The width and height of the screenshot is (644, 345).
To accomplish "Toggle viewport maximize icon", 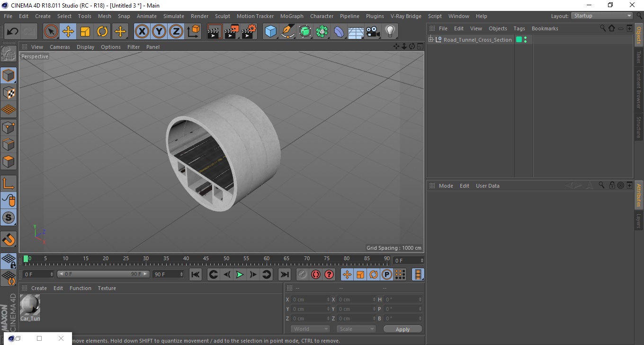I will 420,46.
